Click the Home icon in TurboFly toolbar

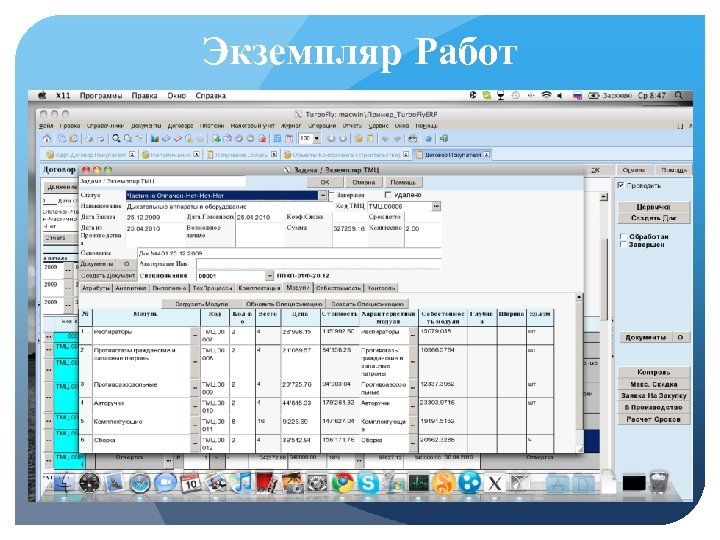(x=46, y=138)
